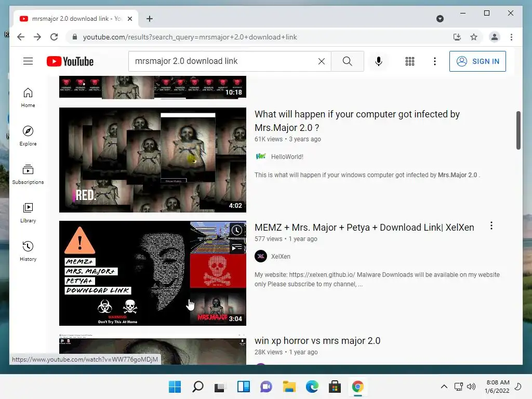This screenshot has width=532, height=399.
Task: Open the 'MEMZ + Mrs. Major + Petya' title
Action: click(x=364, y=228)
